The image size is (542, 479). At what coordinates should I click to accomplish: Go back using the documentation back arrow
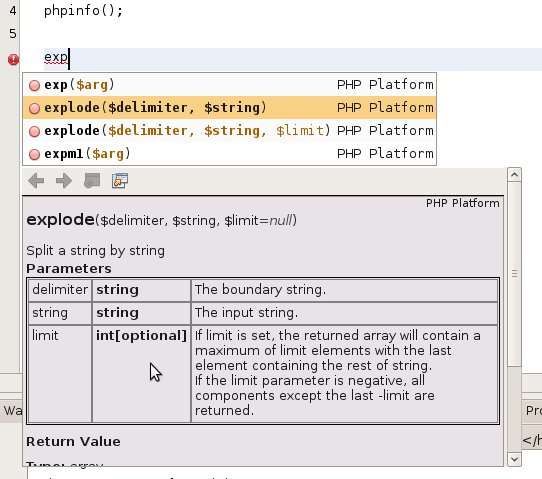(36, 180)
